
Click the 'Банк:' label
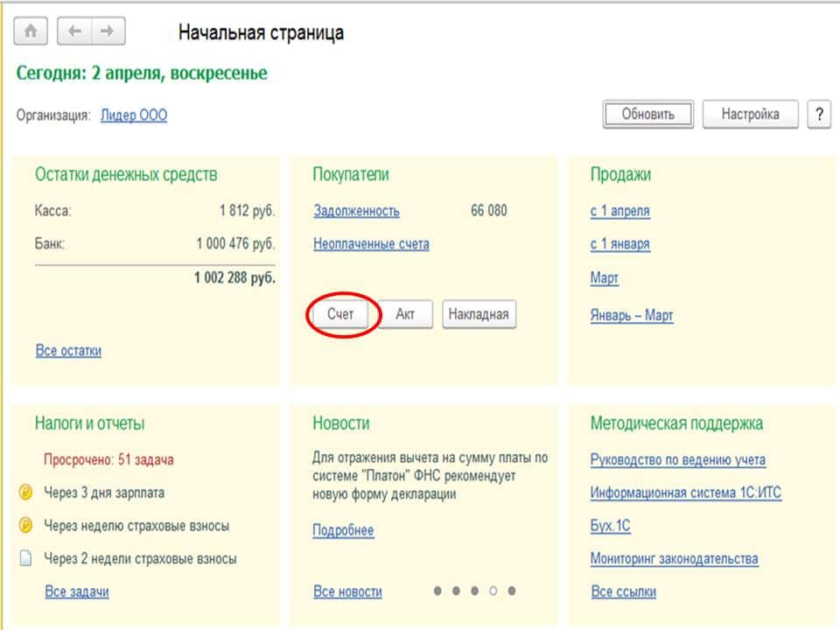(x=50, y=244)
